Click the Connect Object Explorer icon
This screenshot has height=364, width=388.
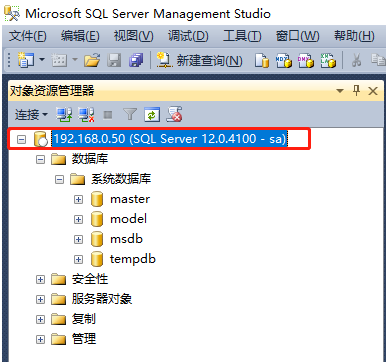tap(64, 115)
